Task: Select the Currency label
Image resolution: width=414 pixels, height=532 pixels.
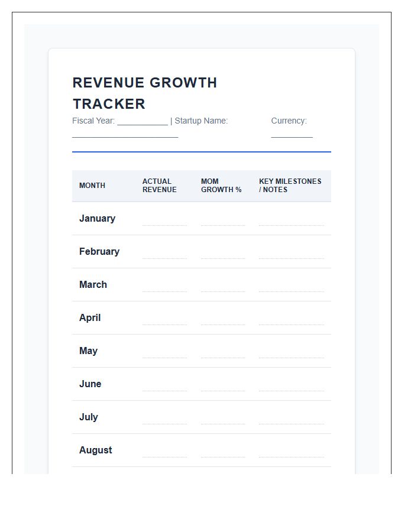Action: (x=289, y=121)
